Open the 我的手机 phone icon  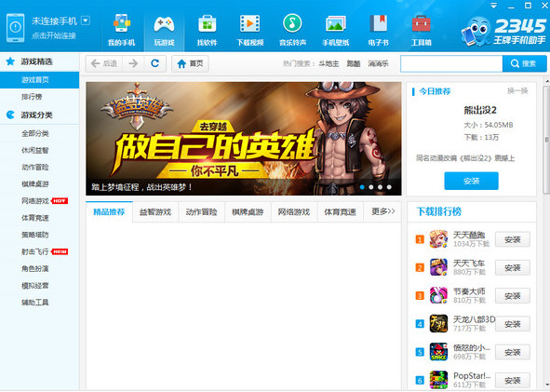click(x=122, y=23)
